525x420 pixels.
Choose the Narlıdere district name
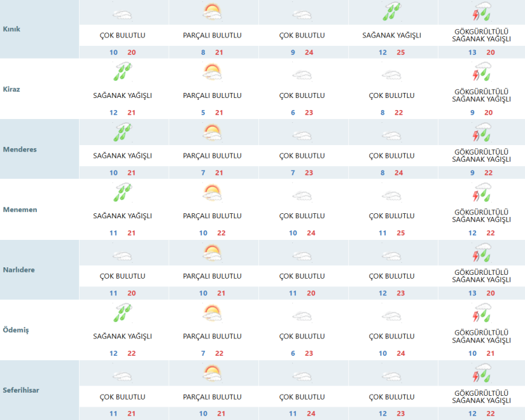coord(19,270)
